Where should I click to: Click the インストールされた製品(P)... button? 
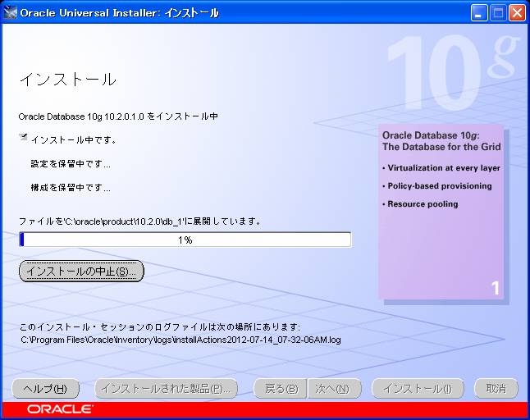tap(166, 389)
